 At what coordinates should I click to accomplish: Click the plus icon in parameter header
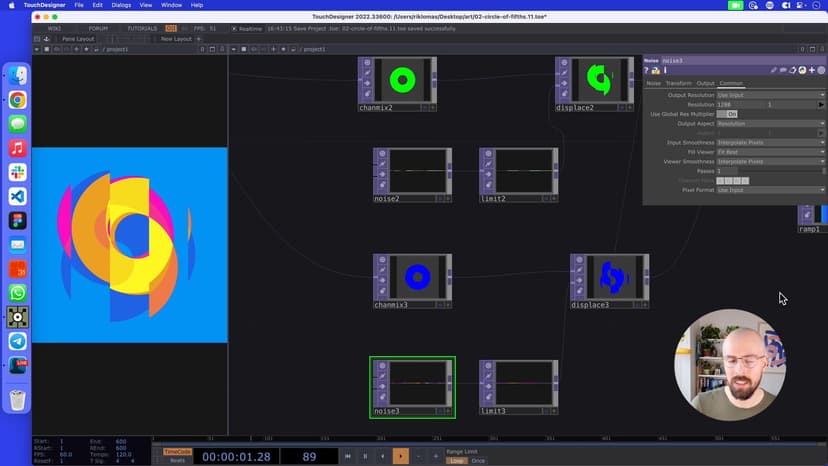click(x=810, y=70)
